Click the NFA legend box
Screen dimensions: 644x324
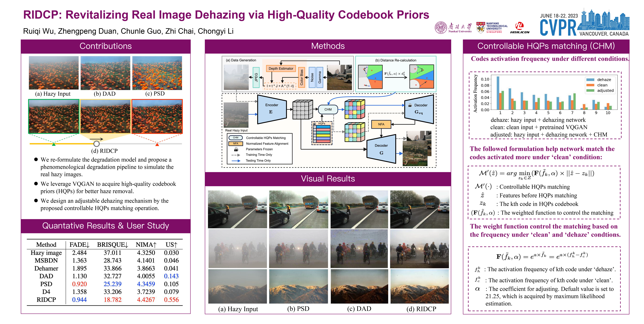(x=235, y=143)
